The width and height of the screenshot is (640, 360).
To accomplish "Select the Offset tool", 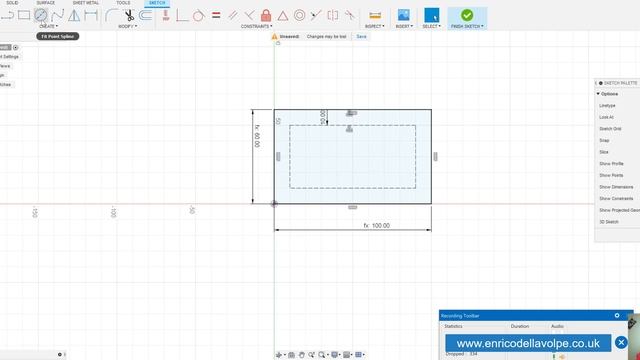I will pos(145,16).
